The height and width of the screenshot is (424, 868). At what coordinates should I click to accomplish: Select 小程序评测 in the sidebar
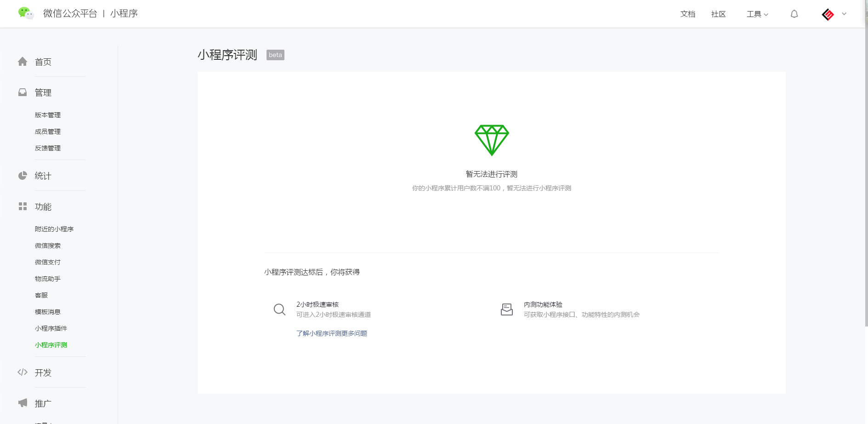(51, 345)
